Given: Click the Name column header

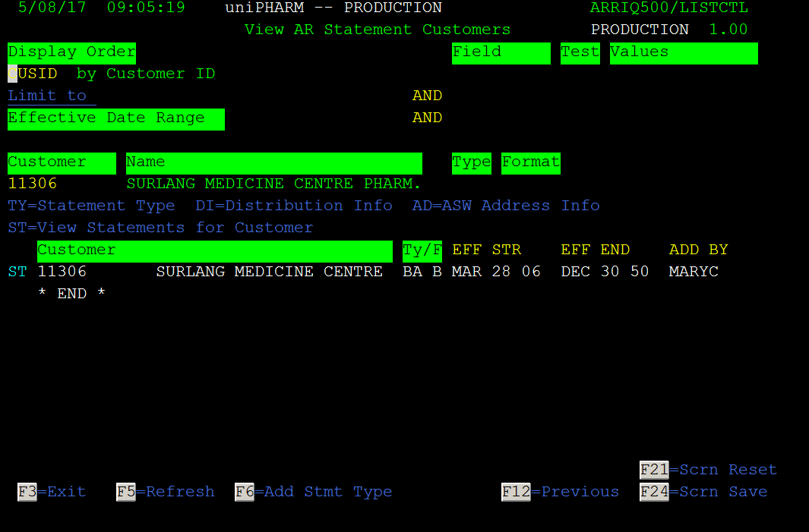Looking at the screenshot, I should 274,163.
